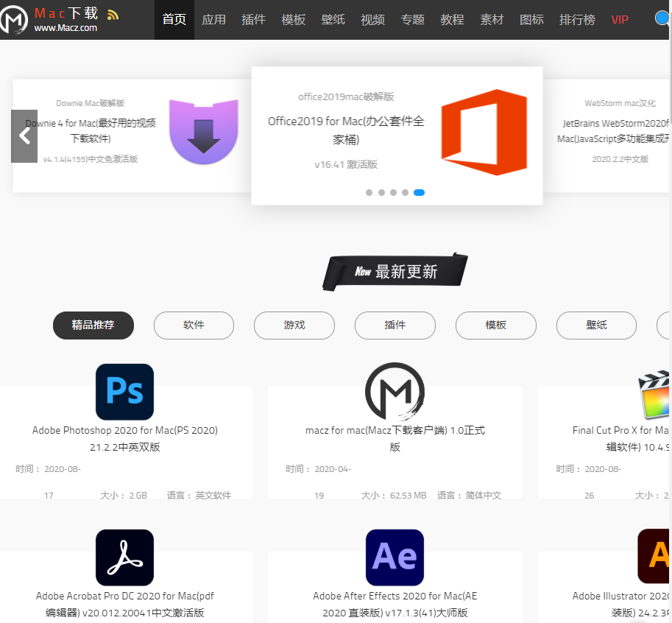Open the 壁纸 item in top navbar

tap(333, 20)
